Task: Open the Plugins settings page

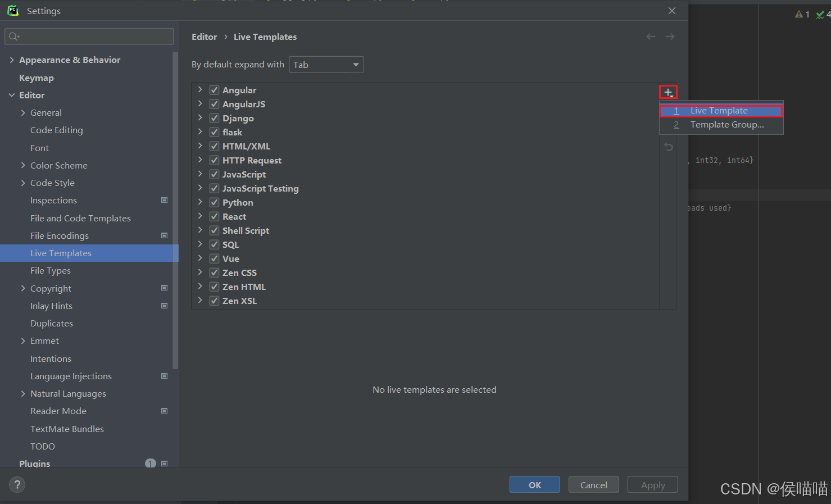Action: point(34,463)
